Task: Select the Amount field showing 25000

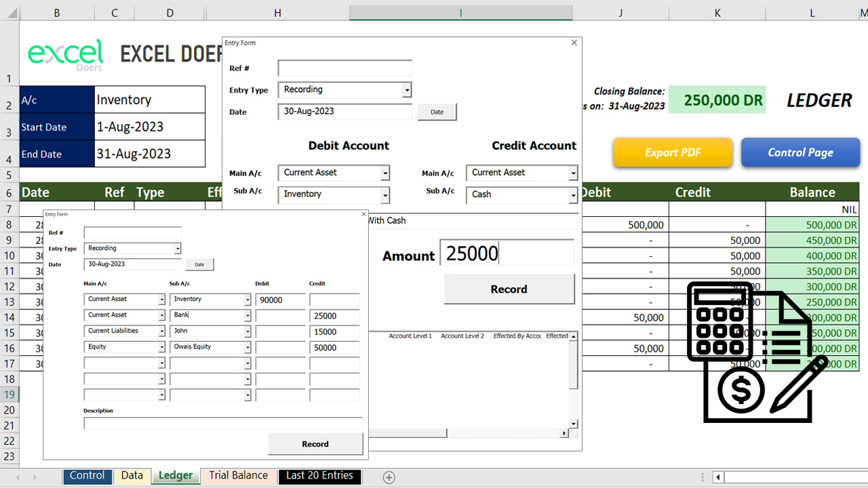Action: (507, 252)
